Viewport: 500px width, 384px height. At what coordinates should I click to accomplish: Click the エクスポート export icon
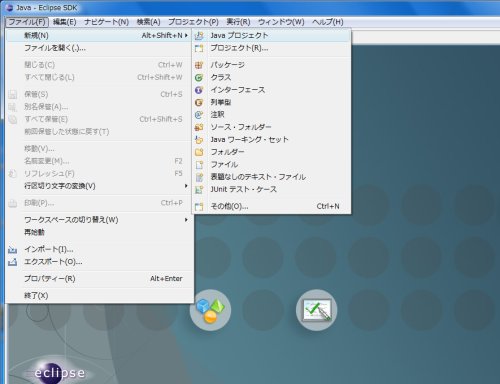click(x=12, y=262)
